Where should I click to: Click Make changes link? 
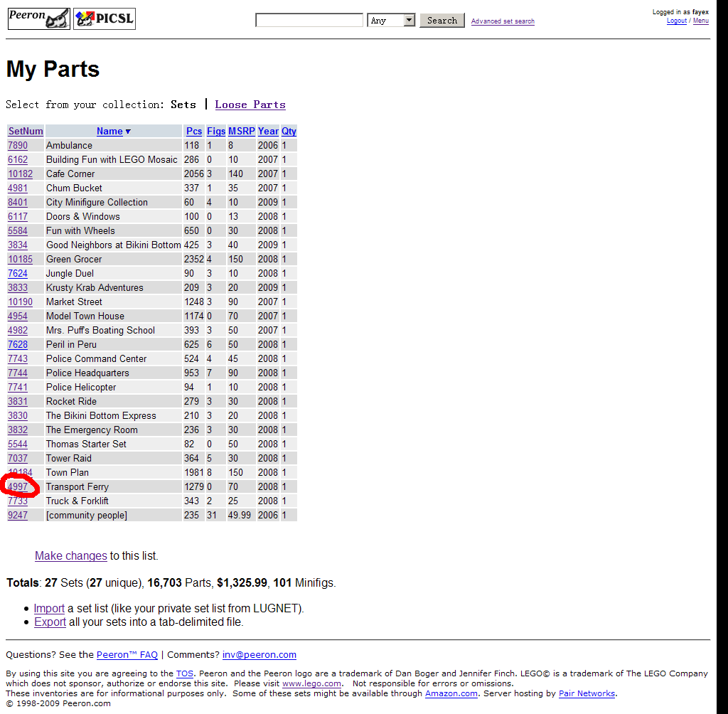[x=71, y=555]
